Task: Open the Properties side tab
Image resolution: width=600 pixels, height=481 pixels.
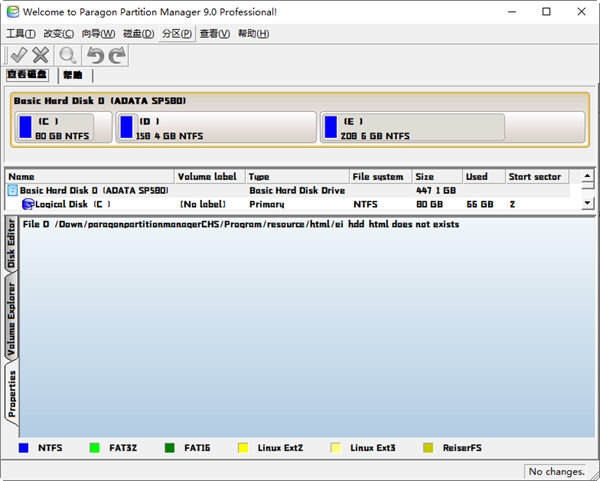Action: tap(11, 393)
